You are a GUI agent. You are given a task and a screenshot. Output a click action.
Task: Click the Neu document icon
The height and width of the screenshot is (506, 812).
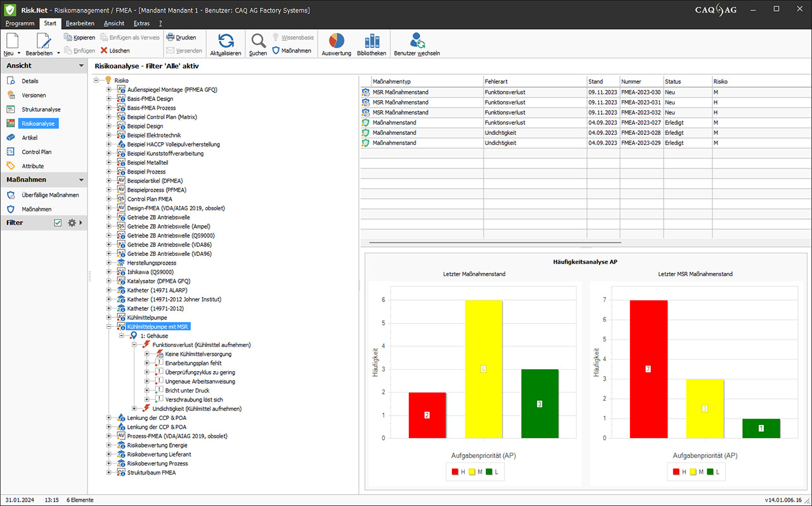click(12, 41)
